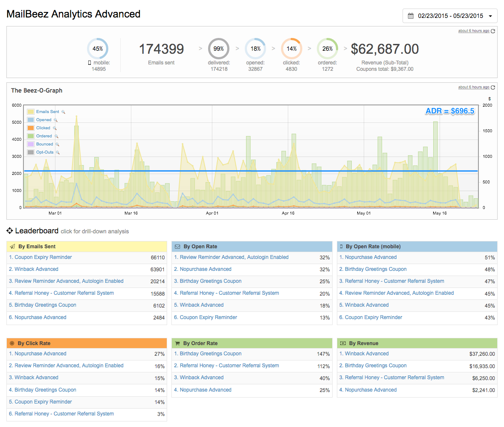The image size is (504, 427).
Task: Open Coupon Expiry Reminder in Click Rate
Action: (43, 401)
